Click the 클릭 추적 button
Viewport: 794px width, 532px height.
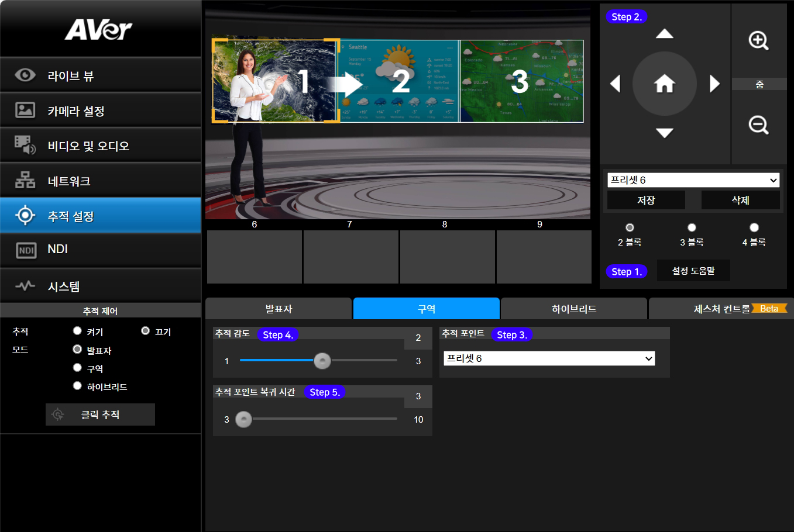point(100,414)
